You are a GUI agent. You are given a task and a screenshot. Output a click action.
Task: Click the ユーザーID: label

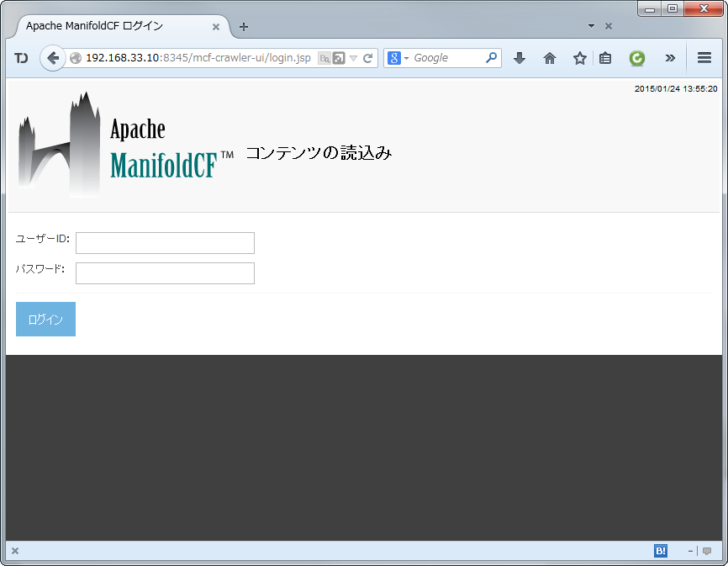(42, 239)
